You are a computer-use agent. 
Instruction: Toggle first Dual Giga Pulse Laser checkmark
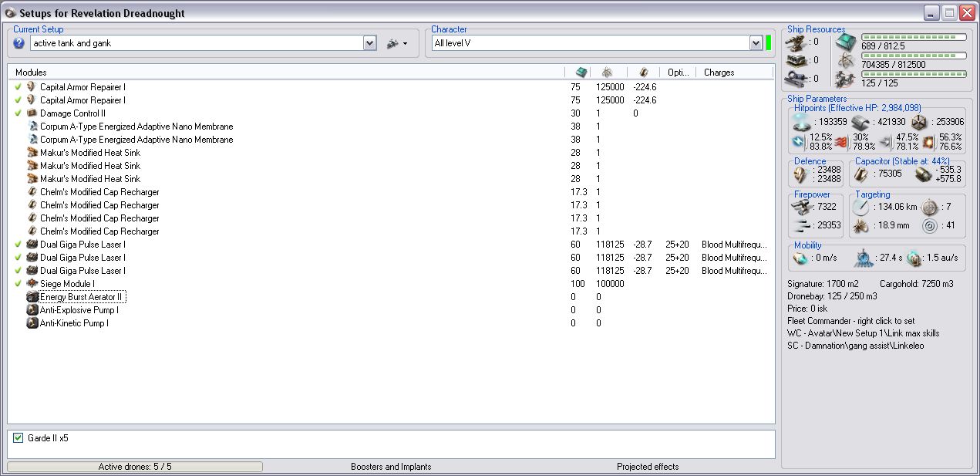pyautogui.click(x=19, y=245)
